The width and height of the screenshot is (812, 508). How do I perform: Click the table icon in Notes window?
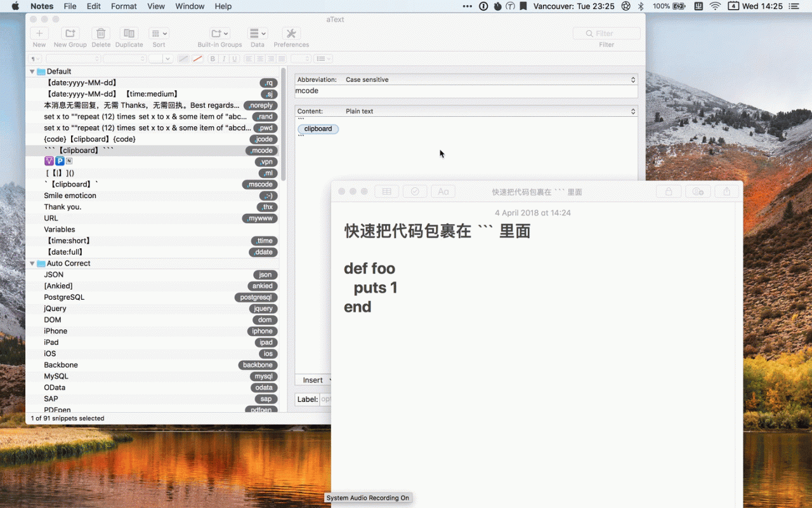[387, 191]
